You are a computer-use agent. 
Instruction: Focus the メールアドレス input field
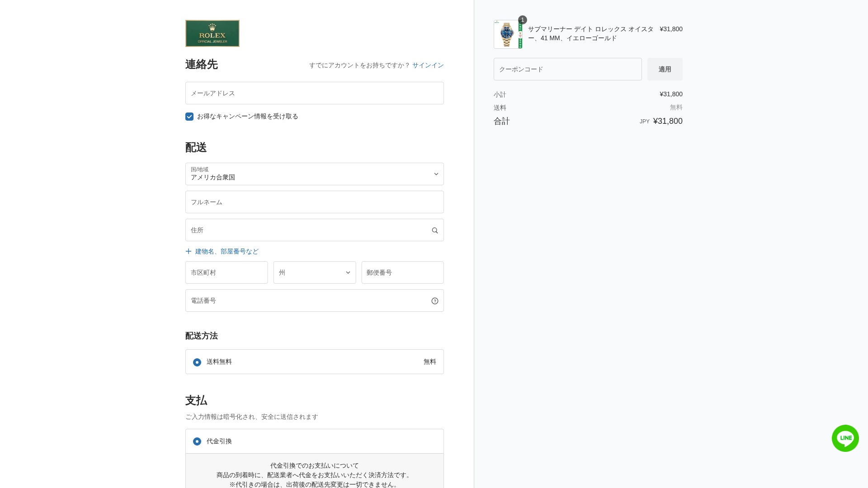click(315, 93)
